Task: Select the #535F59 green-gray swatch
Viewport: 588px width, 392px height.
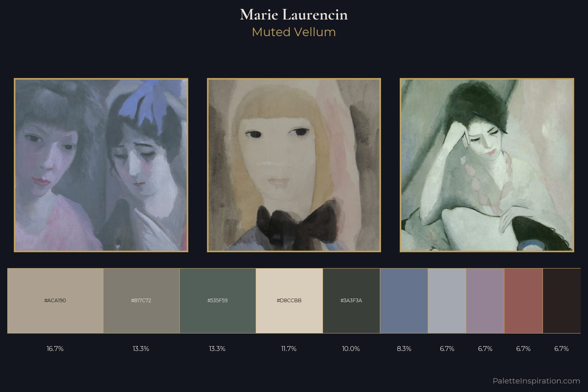Action: [218, 301]
